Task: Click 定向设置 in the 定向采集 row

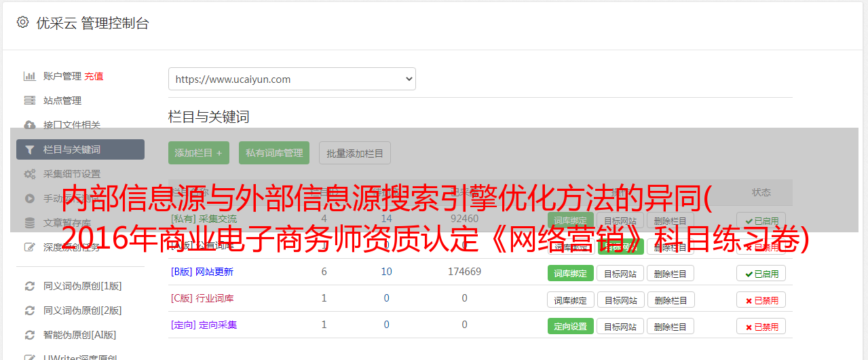Action: click(571, 326)
